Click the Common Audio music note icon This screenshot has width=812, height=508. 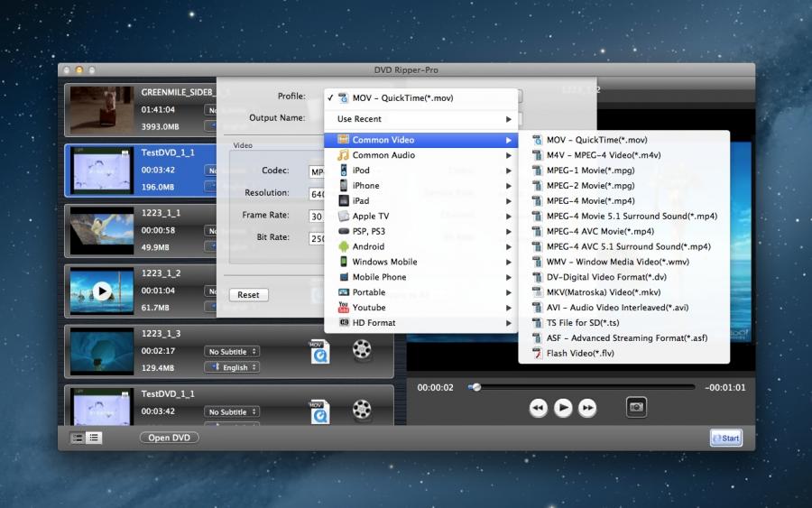[x=344, y=155]
